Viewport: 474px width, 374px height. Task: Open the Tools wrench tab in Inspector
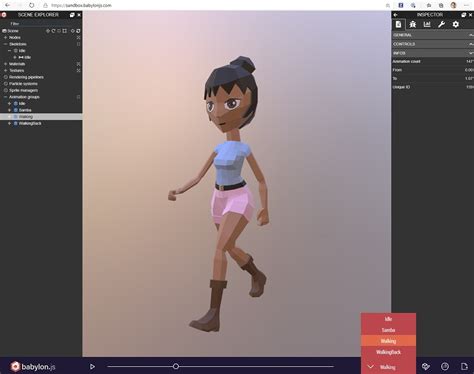pos(441,24)
